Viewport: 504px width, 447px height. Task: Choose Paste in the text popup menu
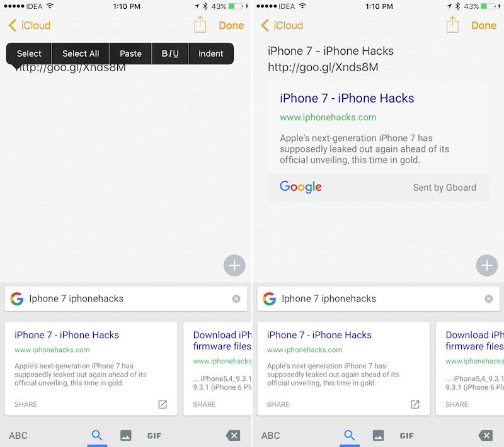130,54
